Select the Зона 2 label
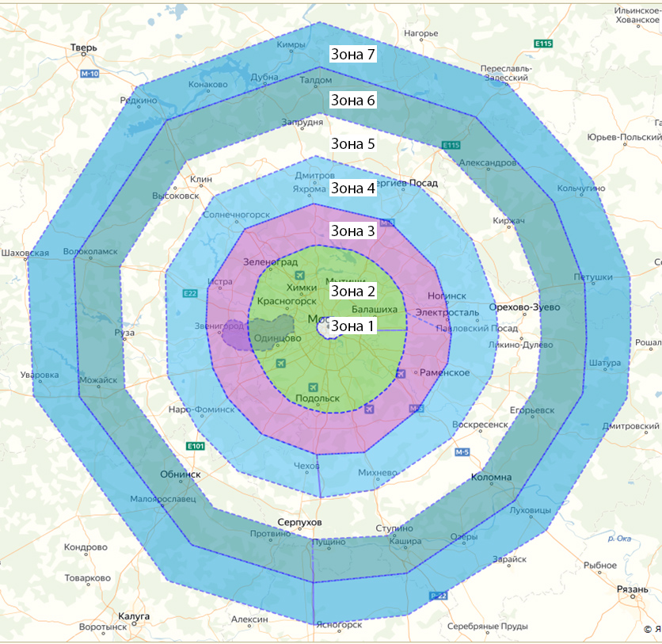 pyautogui.click(x=353, y=291)
